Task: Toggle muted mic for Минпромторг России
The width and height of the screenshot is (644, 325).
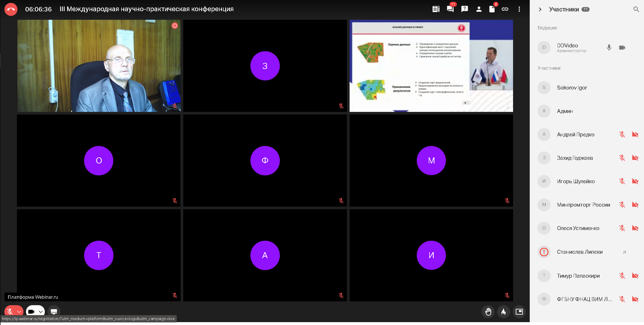Action: (x=622, y=205)
